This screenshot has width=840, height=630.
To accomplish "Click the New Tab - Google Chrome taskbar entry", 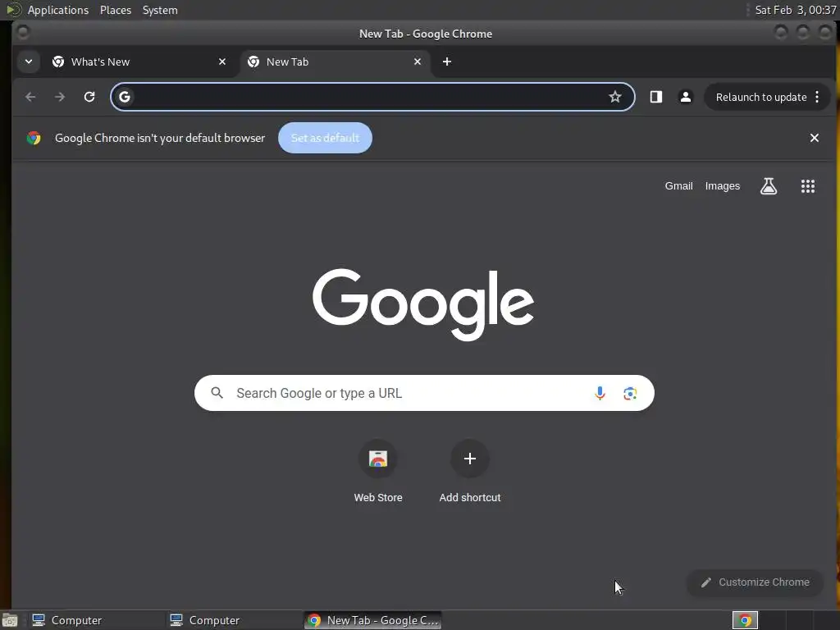I will point(373,620).
